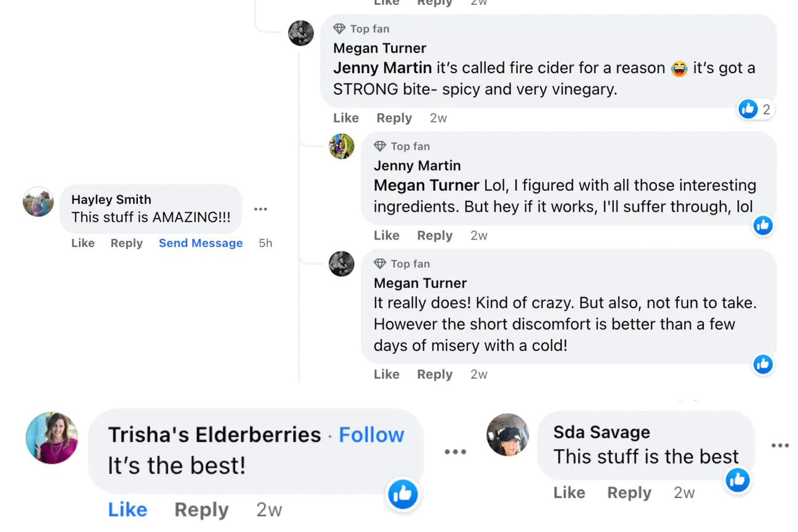
Task: Open Megan Turner's profile picture
Action: pyautogui.click(x=301, y=33)
